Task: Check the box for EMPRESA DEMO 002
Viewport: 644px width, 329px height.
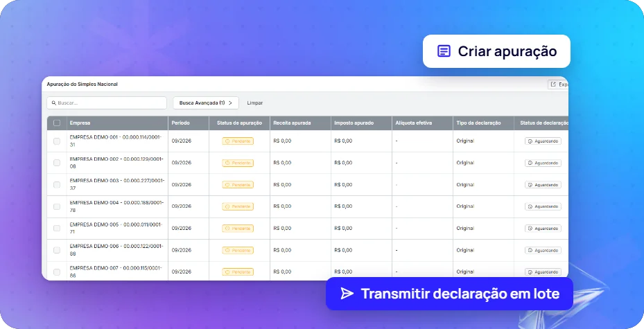Action: coord(57,163)
